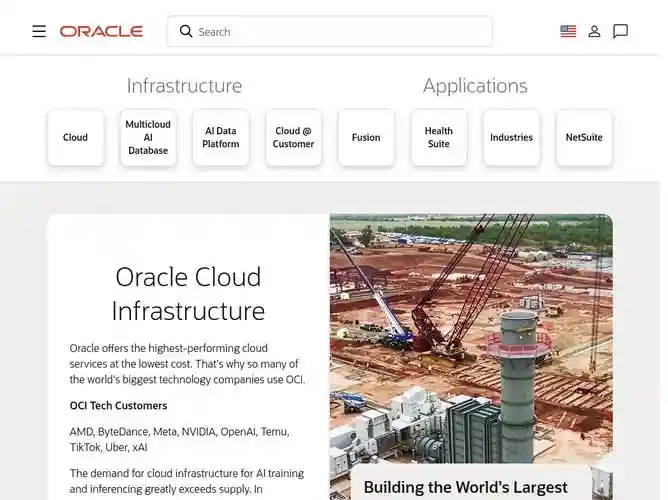Select the Fusion tile

pos(366,138)
